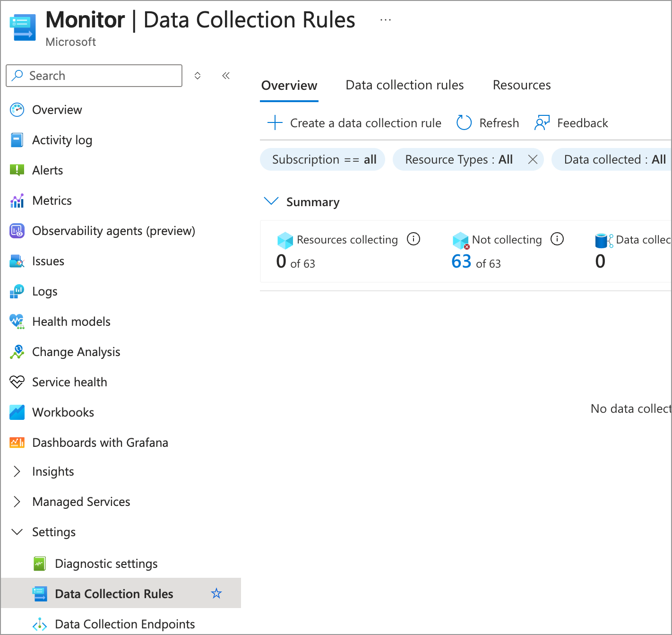The width and height of the screenshot is (672, 635).
Task: Click the Metrics chart icon
Action: click(17, 200)
